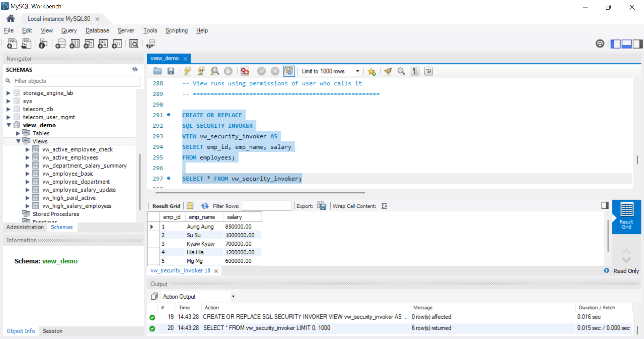
Task: Toggle stop-on-error execution icon
Action: pyautogui.click(x=245, y=71)
